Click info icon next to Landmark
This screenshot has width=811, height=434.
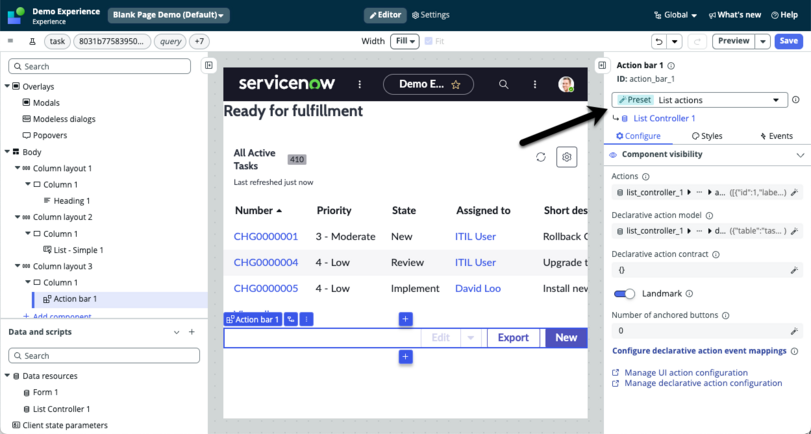689,293
